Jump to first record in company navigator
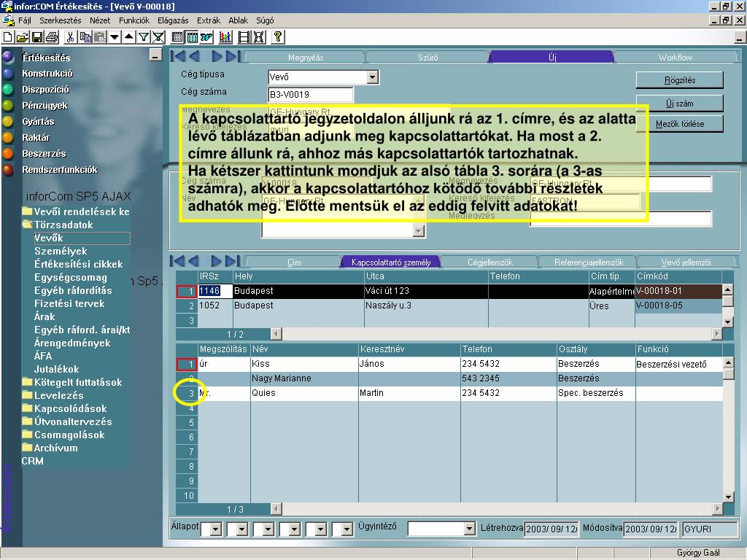Screen dimensions: 747x560 point(178,56)
